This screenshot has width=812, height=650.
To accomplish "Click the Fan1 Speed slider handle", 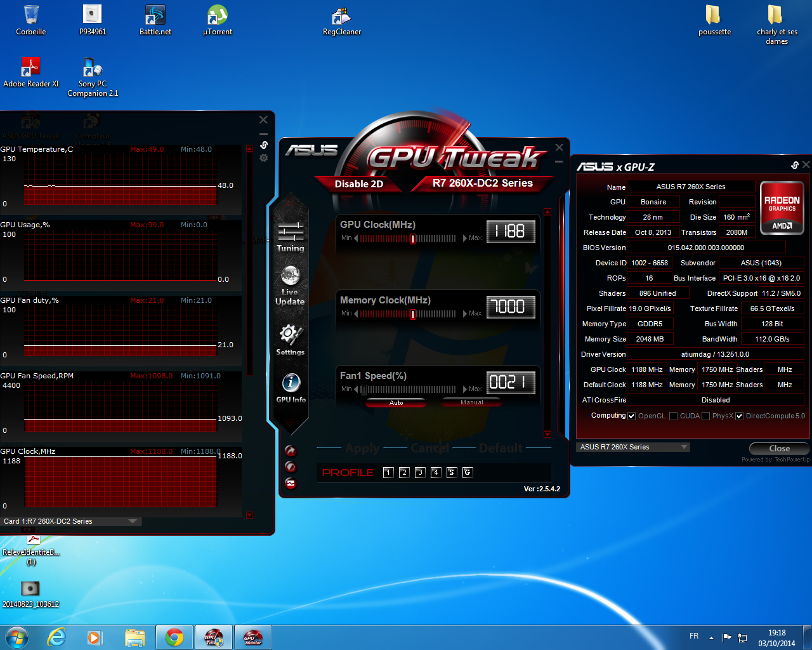I will pyautogui.click(x=363, y=390).
